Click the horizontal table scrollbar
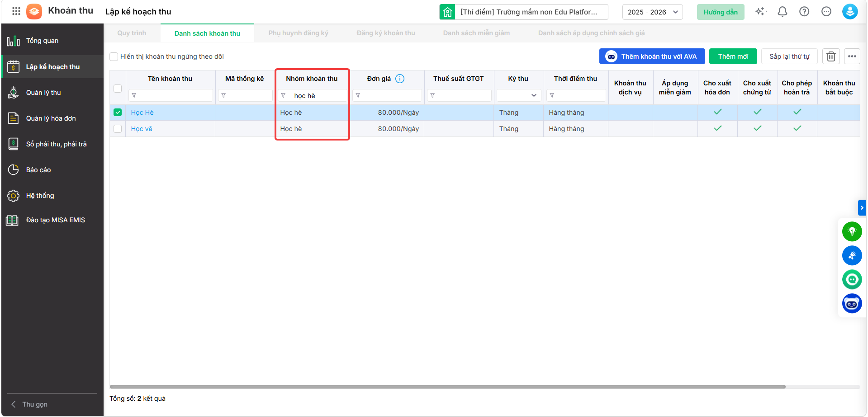Image resolution: width=868 pixels, height=417 pixels. [447, 387]
